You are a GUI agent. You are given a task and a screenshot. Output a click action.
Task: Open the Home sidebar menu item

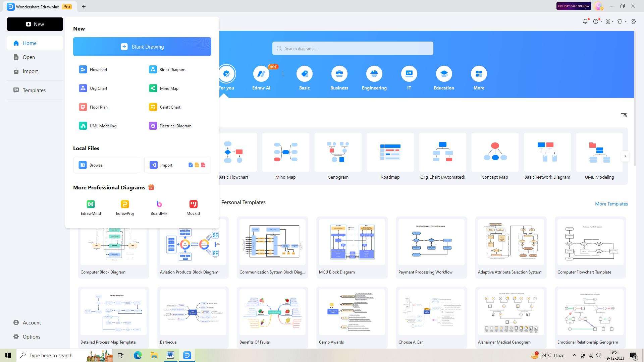29,43
